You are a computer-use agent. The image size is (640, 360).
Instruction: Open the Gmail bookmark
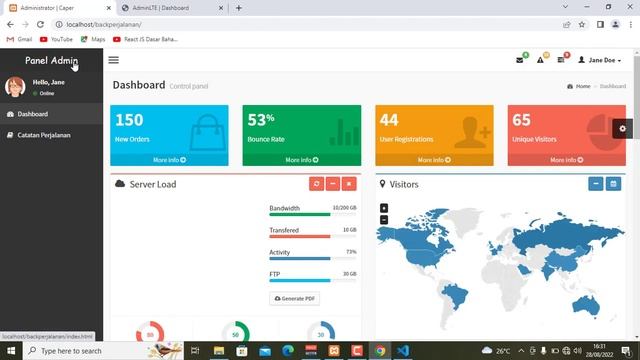[20, 39]
